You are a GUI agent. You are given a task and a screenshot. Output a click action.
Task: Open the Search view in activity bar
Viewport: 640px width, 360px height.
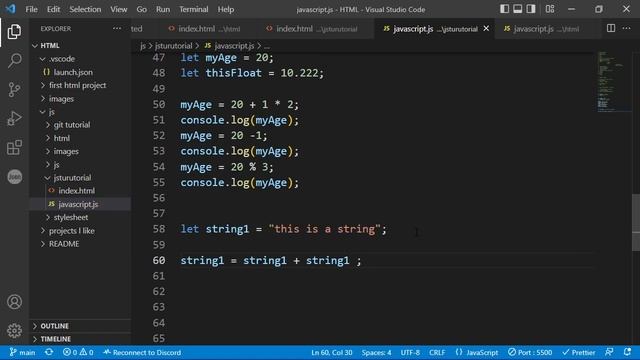pyautogui.click(x=14, y=60)
